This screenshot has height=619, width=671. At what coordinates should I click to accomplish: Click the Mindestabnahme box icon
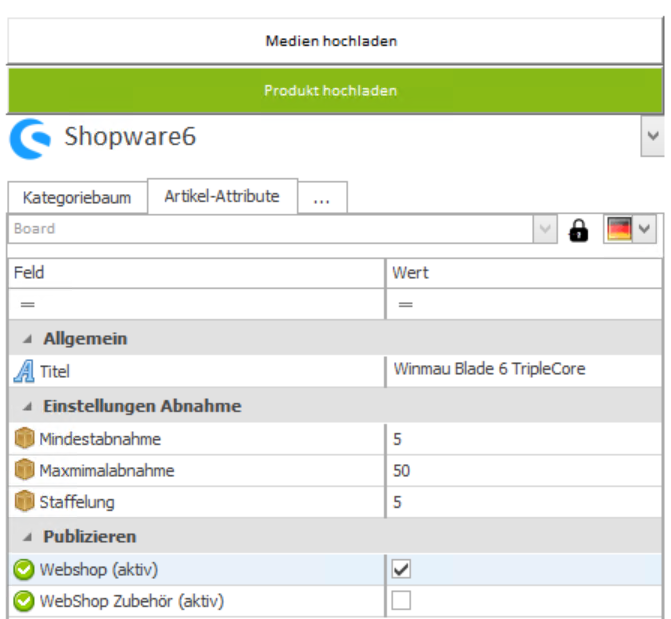coord(24,438)
